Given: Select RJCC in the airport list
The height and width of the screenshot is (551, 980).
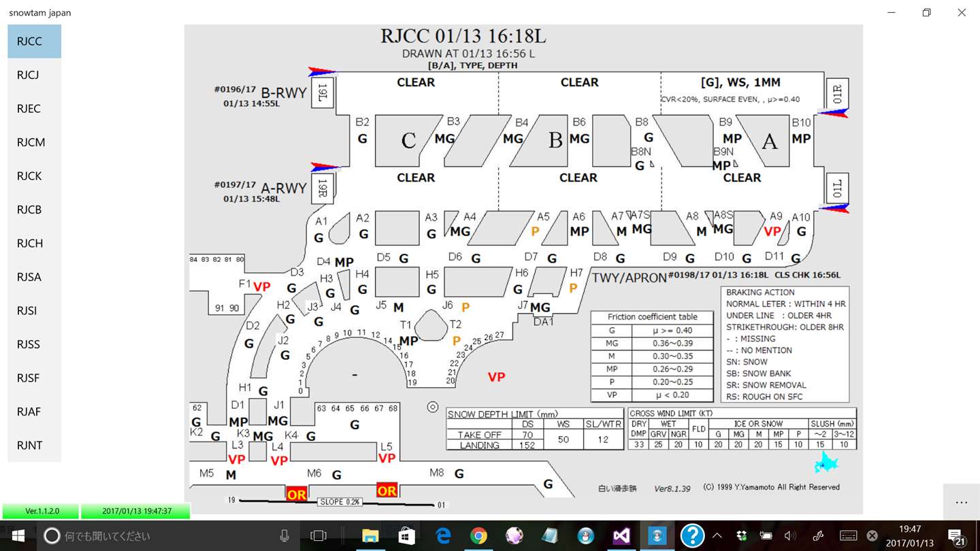Looking at the screenshot, I should point(34,41).
